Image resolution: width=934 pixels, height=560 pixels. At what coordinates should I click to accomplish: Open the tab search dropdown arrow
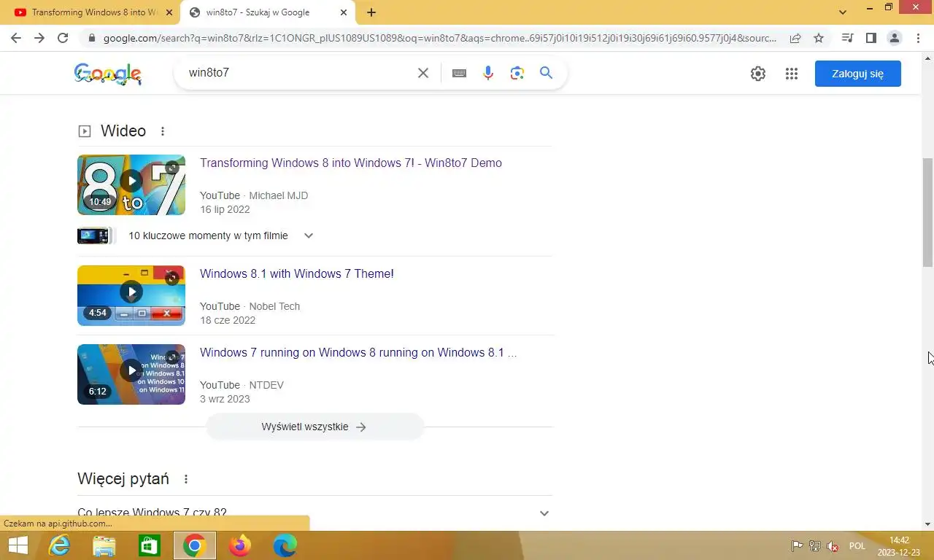(843, 12)
